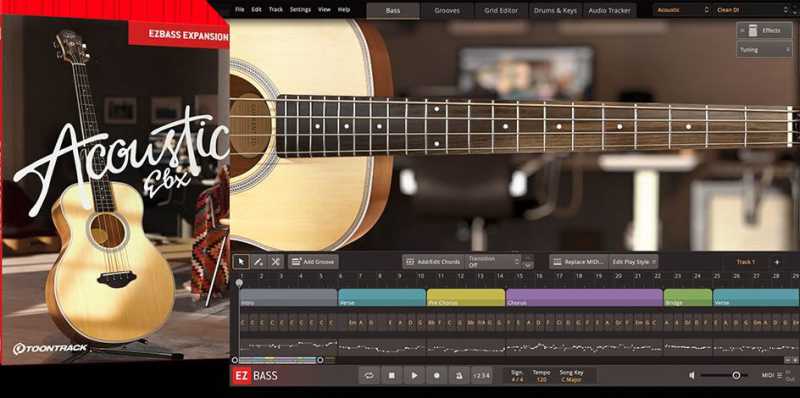Click the EZ Bass logo

coord(255,376)
